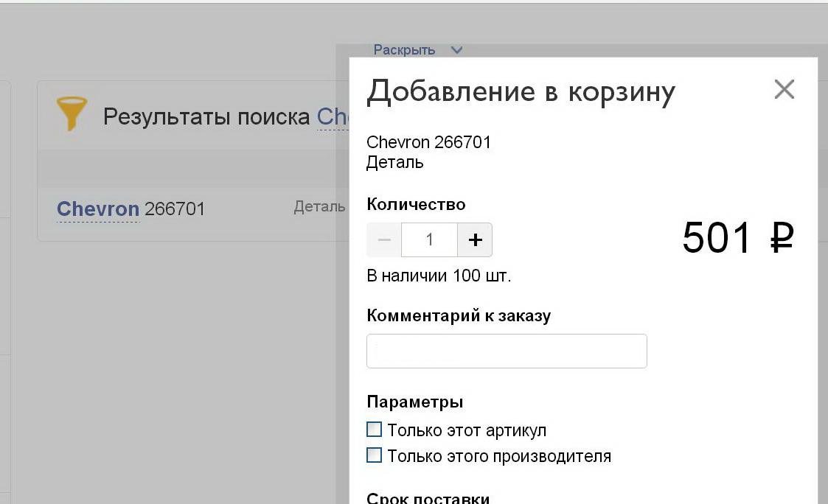
Task: Click the 'Результаты поиска' heading
Action: [206, 117]
